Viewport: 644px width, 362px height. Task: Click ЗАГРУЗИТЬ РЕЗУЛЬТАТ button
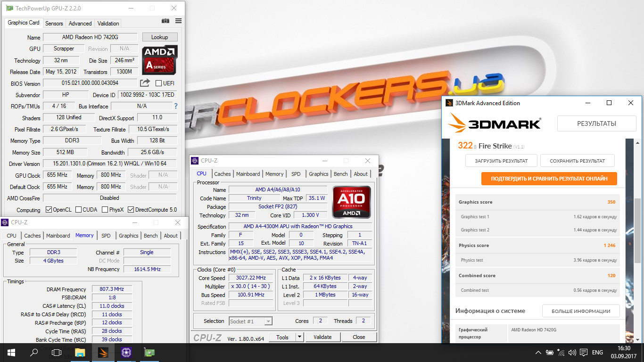pyautogui.click(x=501, y=161)
